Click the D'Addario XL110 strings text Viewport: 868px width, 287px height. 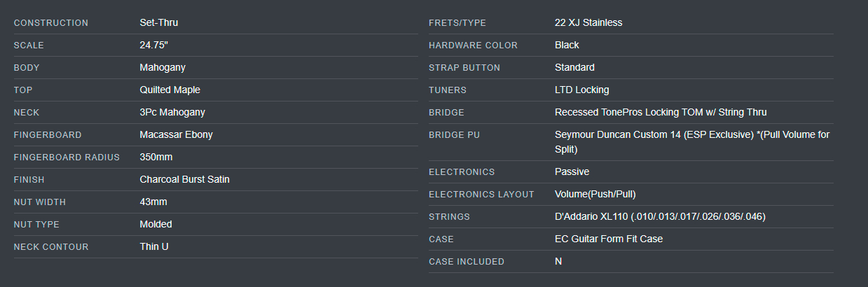click(660, 217)
